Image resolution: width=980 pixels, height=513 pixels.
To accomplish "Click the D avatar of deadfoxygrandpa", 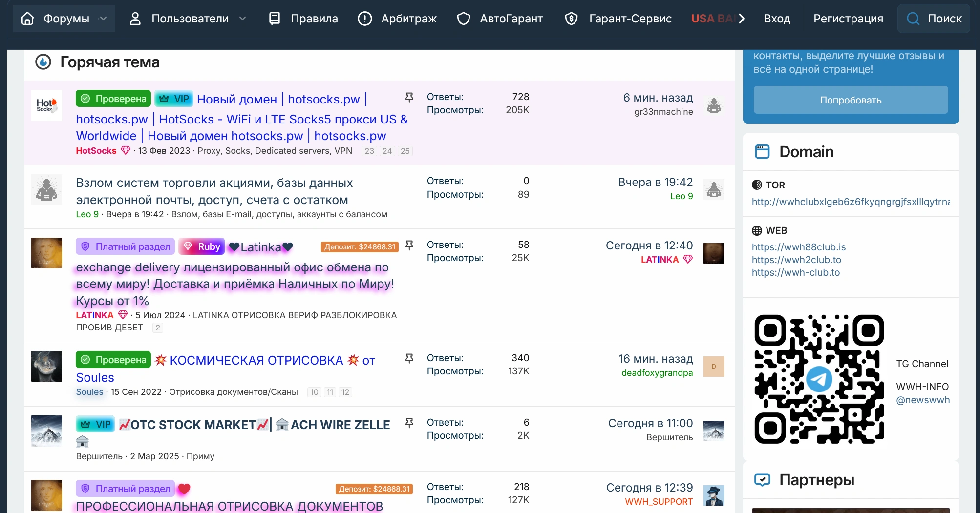I will (714, 367).
